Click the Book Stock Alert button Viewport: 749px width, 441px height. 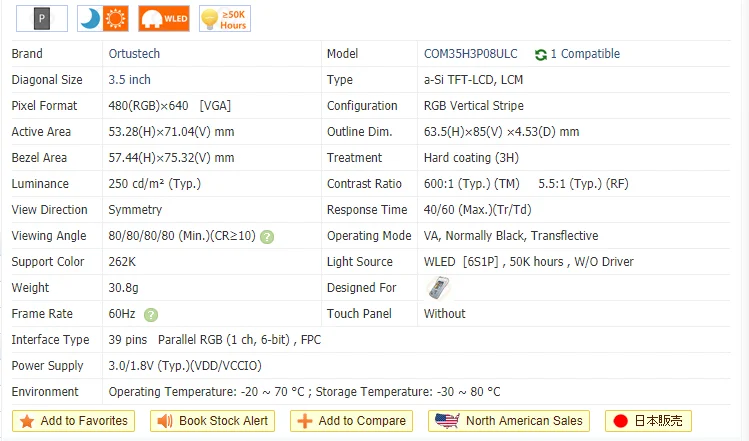point(213,421)
